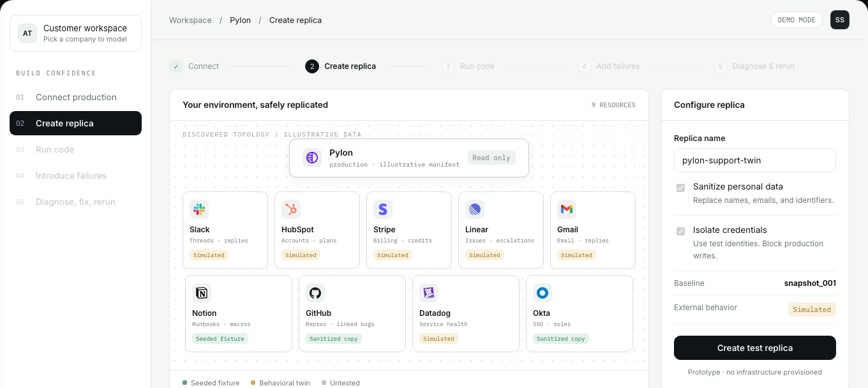Open the Customer workspace selector
This screenshot has height=388, width=868.
[75, 33]
